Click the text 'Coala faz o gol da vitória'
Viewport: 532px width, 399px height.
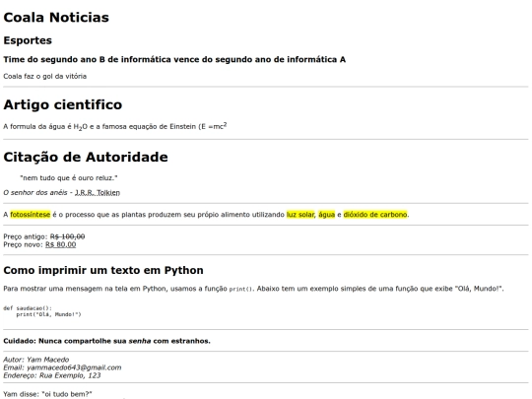click(44, 76)
